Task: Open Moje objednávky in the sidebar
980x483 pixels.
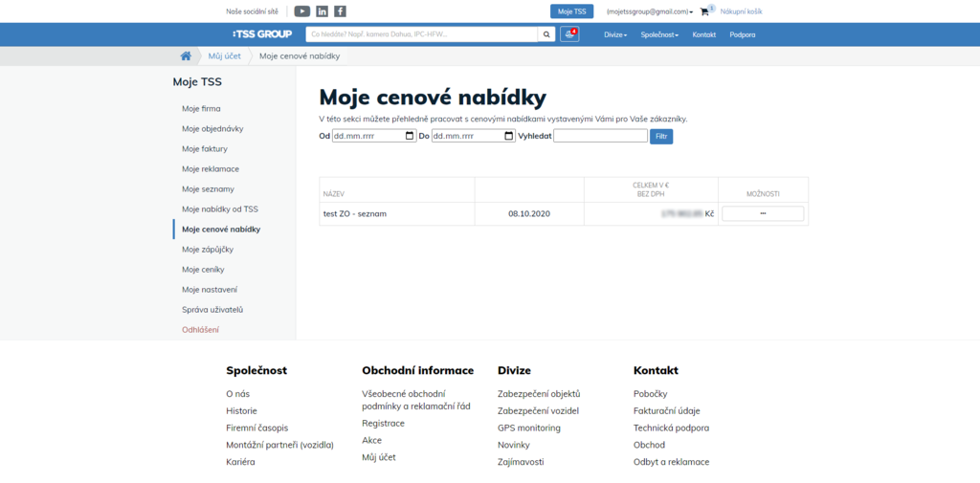Action: [212, 129]
